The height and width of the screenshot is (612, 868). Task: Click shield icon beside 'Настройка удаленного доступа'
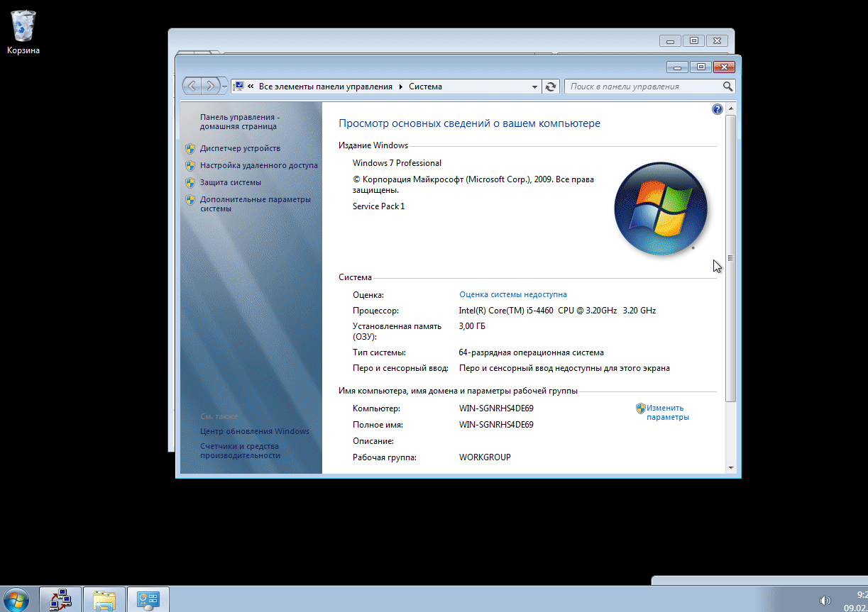(190, 165)
